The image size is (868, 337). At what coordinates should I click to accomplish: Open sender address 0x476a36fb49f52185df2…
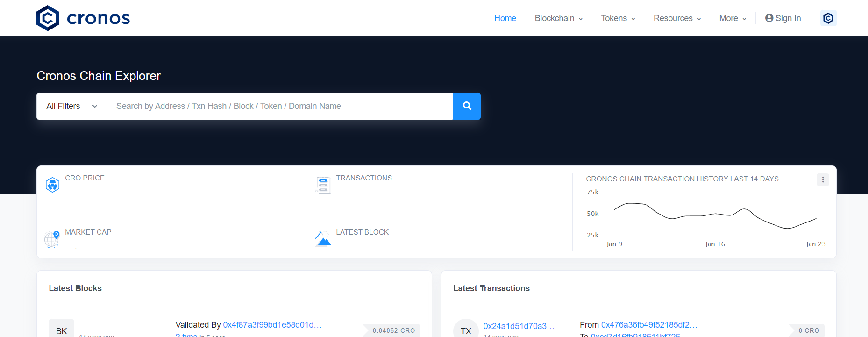coord(649,325)
